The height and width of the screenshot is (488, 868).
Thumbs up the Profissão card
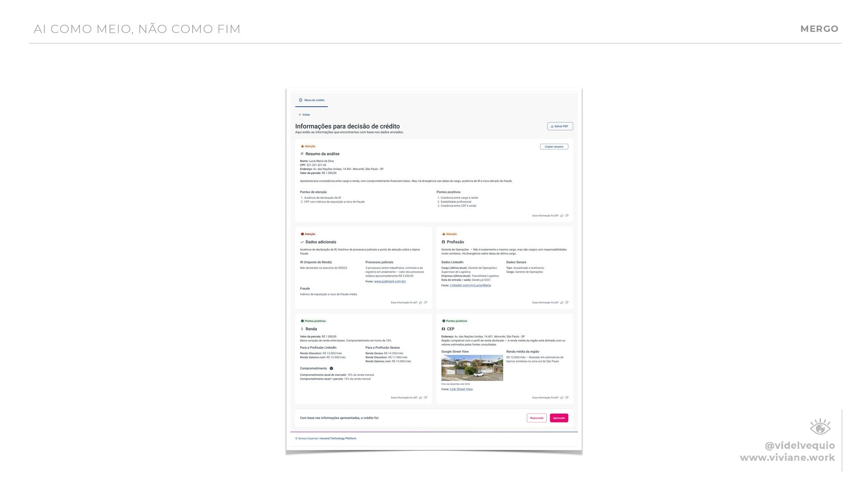tap(562, 303)
